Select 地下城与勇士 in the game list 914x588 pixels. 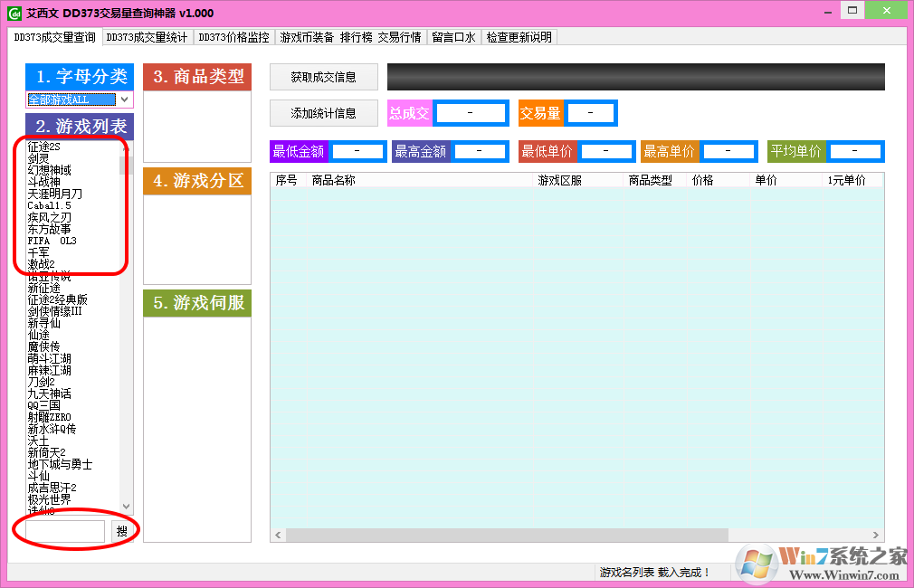tap(60, 464)
